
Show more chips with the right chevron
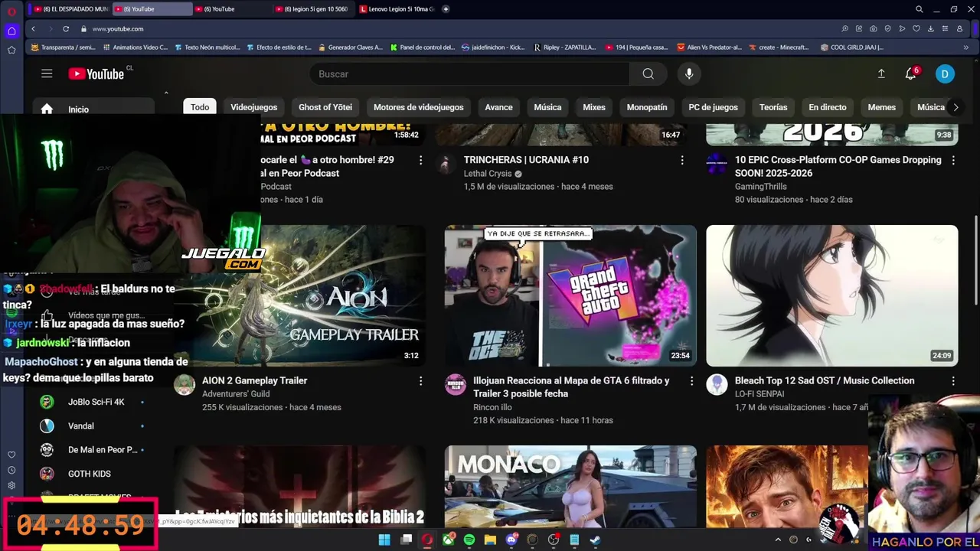tap(955, 107)
